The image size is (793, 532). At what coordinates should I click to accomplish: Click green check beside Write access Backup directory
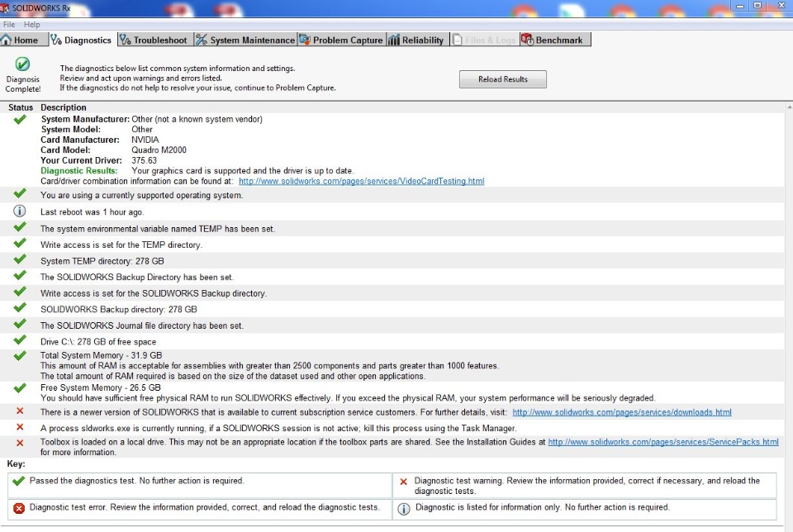tap(20, 292)
